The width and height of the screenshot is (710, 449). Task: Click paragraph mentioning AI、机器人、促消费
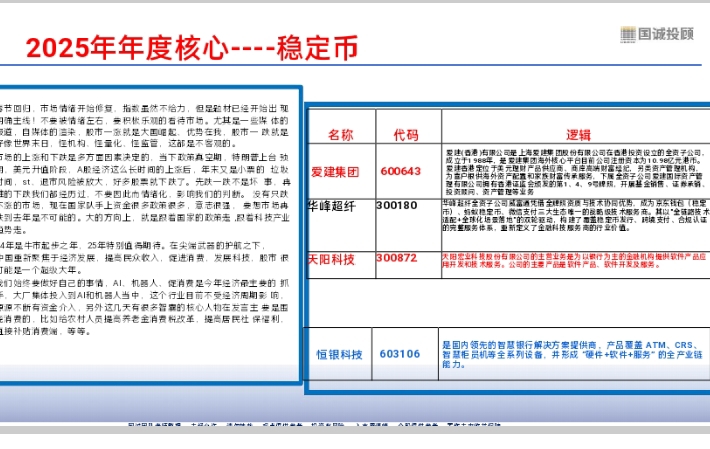144,307
